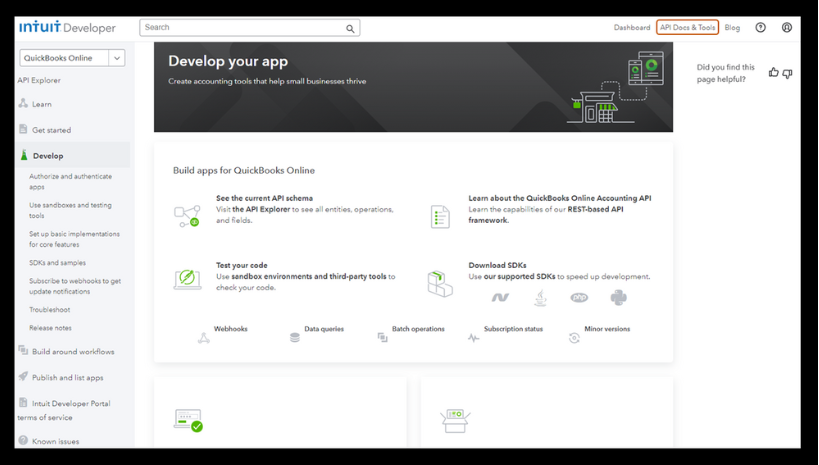Click the Download SDKs boxes icon
This screenshot has width=819, height=465.
coord(440,284)
